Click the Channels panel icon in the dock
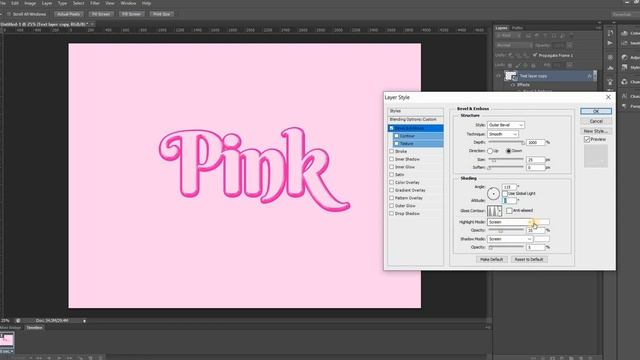Image resolution: width=640 pixels, height=360 pixels. (x=624, y=82)
